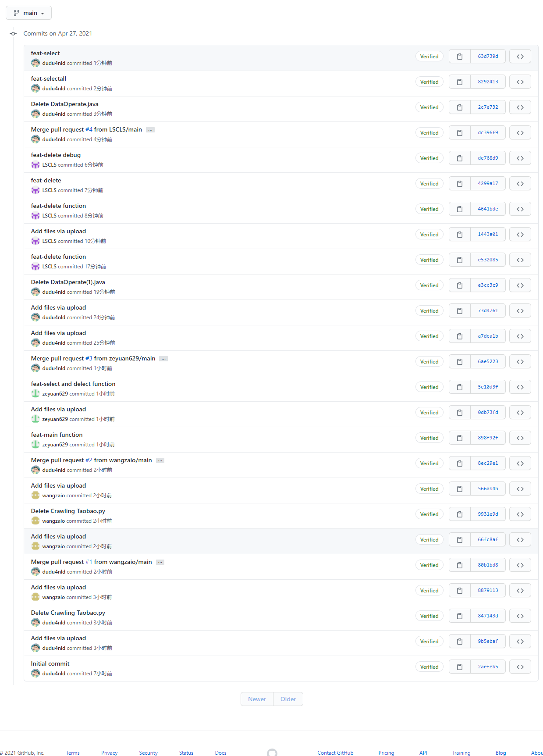
Task: Open the Pricing footer link
Action: click(386, 753)
